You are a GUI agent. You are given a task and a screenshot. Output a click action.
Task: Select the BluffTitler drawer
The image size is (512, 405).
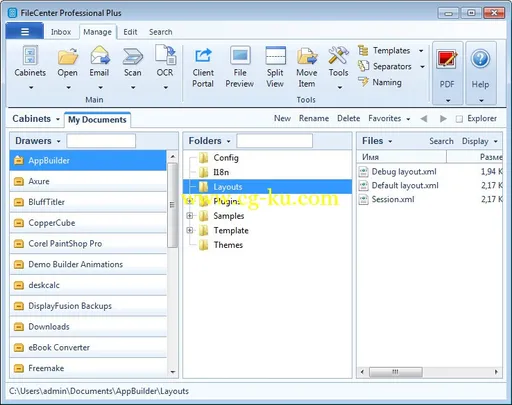coord(88,202)
